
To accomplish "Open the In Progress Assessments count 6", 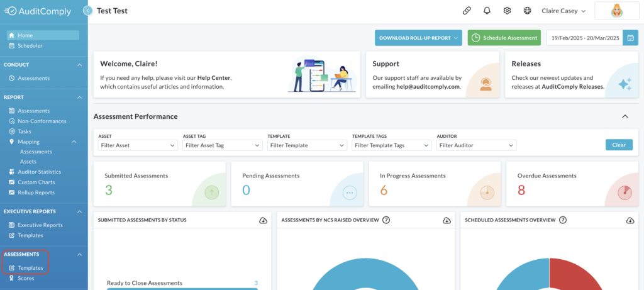I will click(x=384, y=190).
